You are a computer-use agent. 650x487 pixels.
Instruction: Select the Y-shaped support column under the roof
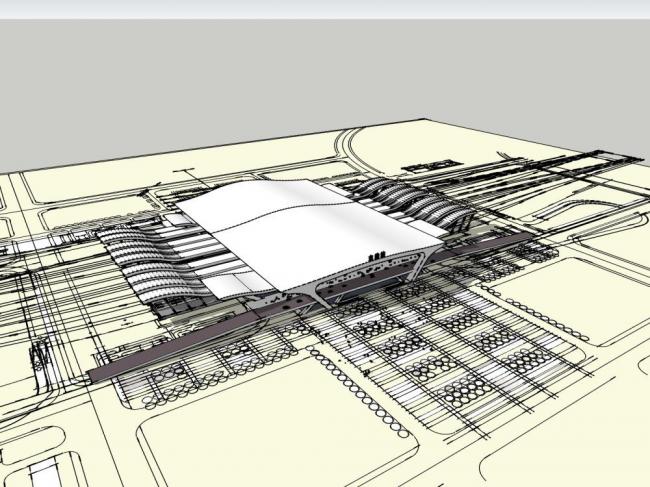coord(320,292)
